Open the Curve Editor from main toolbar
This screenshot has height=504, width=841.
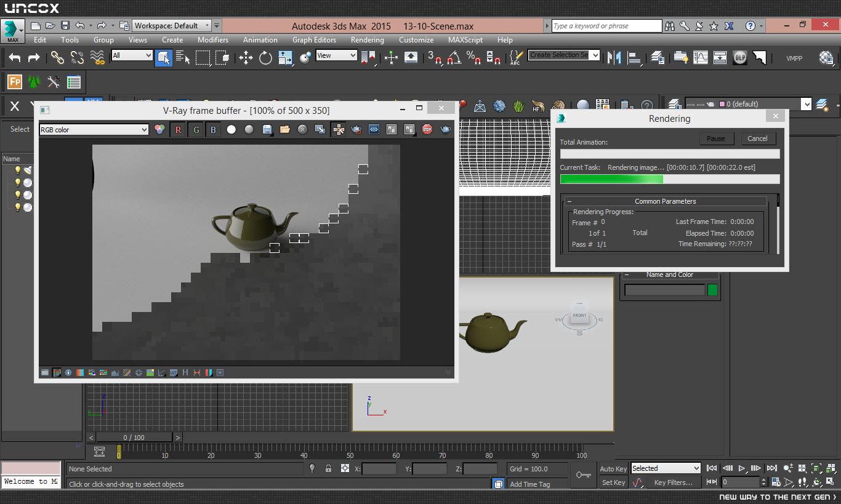click(x=701, y=57)
